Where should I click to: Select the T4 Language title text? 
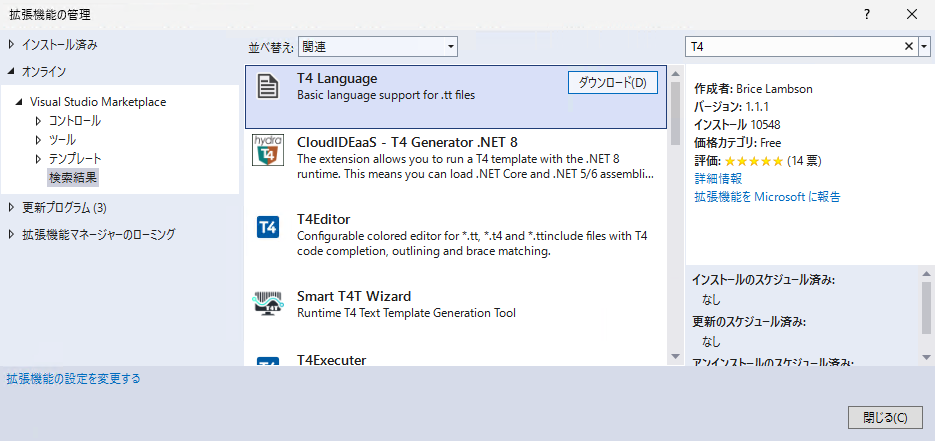[338, 79]
